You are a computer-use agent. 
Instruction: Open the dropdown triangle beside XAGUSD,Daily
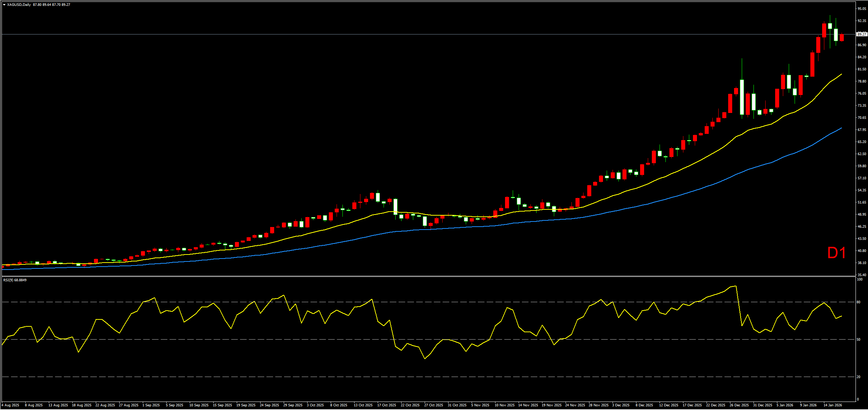coord(4,5)
